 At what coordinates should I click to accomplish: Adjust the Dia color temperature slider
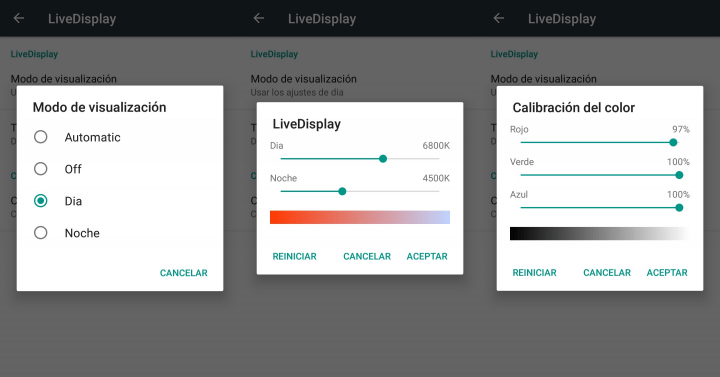(x=360, y=159)
